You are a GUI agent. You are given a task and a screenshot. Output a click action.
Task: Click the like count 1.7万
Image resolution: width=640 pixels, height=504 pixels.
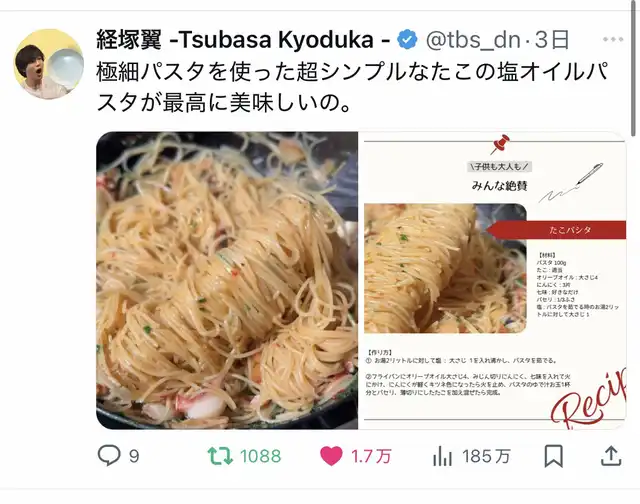[x=371, y=456]
